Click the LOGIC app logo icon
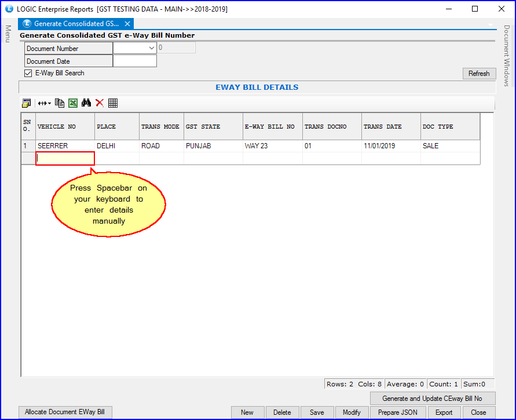The image size is (516, 420). coord(9,9)
